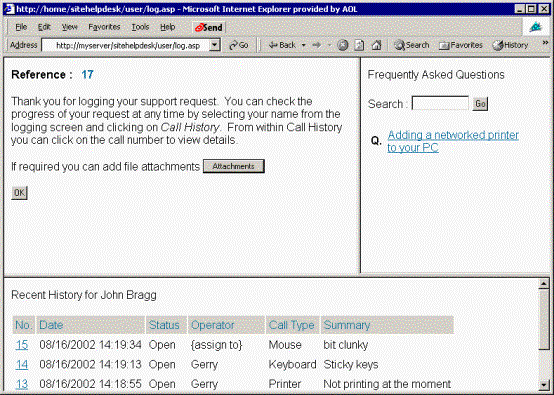Open the Edit menu
Image resolution: width=554 pixels, height=395 pixels.
pos(44,27)
